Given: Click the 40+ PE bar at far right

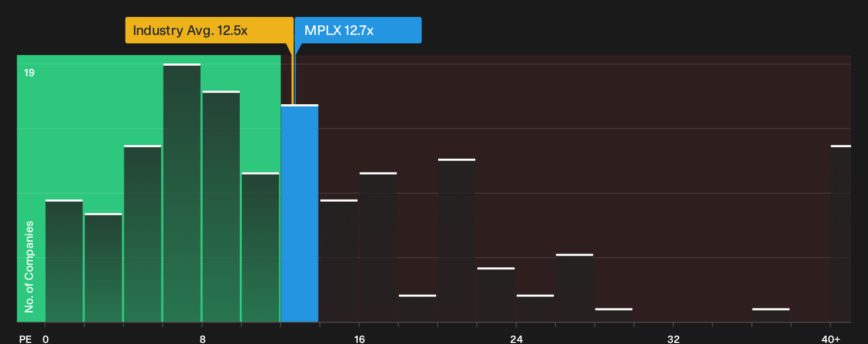Looking at the screenshot, I should click(841, 233).
